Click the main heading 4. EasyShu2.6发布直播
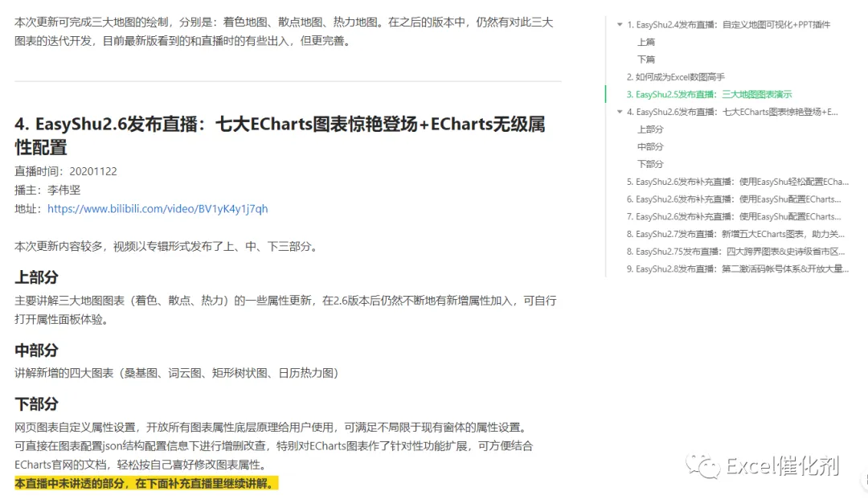 pyautogui.click(x=280, y=136)
